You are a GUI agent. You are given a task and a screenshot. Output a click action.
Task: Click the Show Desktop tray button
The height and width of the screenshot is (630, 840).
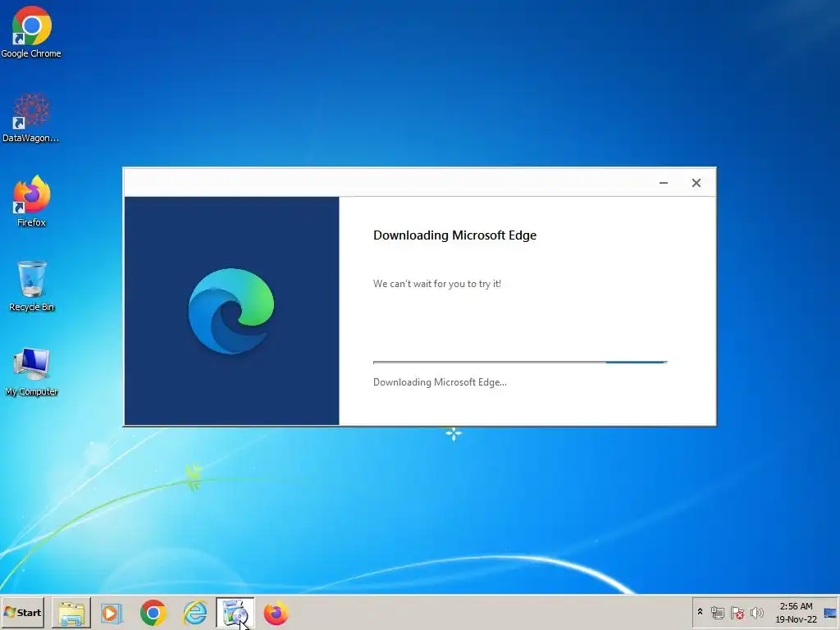[830, 612]
